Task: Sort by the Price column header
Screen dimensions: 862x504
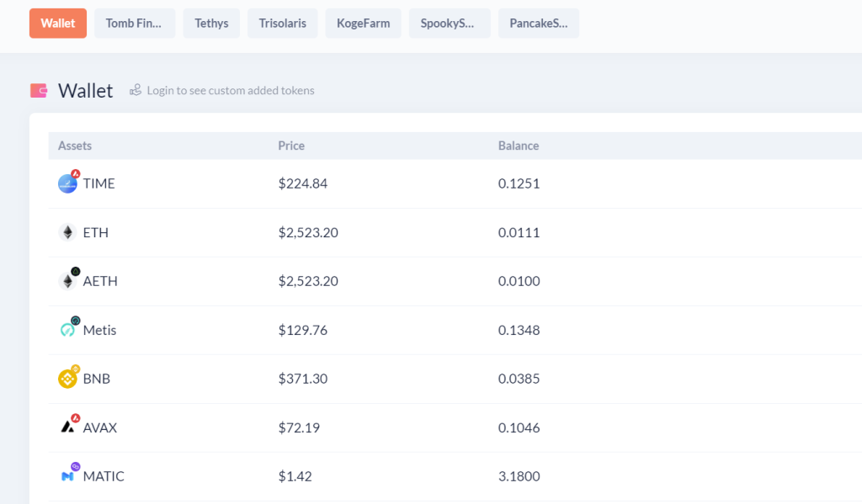Action: click(x=290, y=146)
